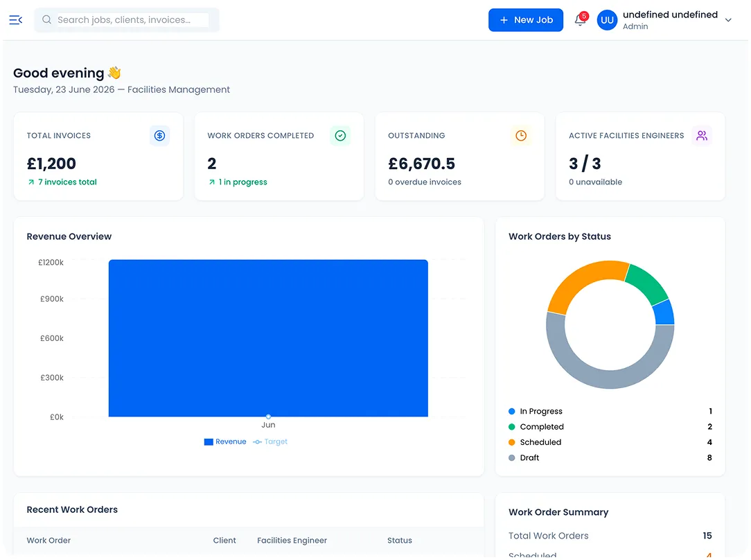Click the arrow next to 7 invoices total
Image resolution: width=751 pixels, height=560 pixels.
tap(31, 182)
